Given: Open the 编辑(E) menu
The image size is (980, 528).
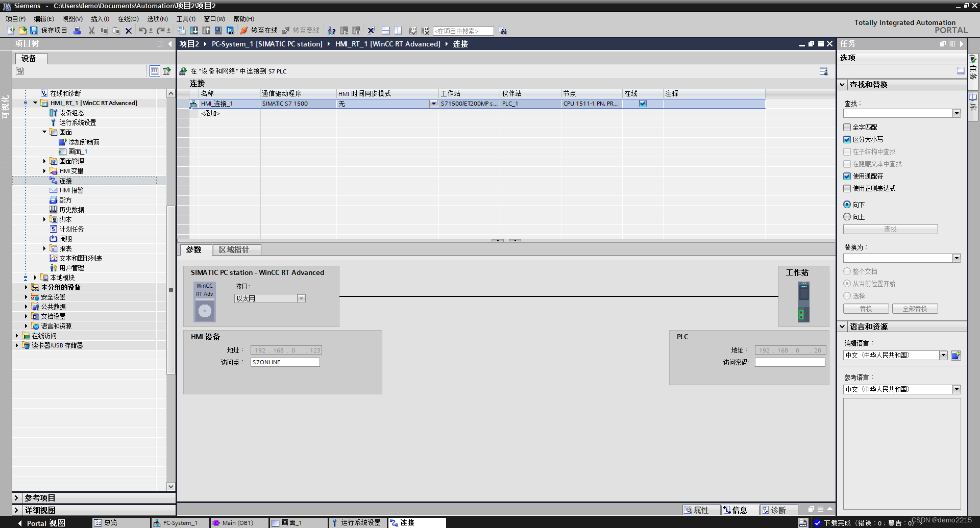Looking at the screenshot, I should pyautogui.click(x=44, y=19).
